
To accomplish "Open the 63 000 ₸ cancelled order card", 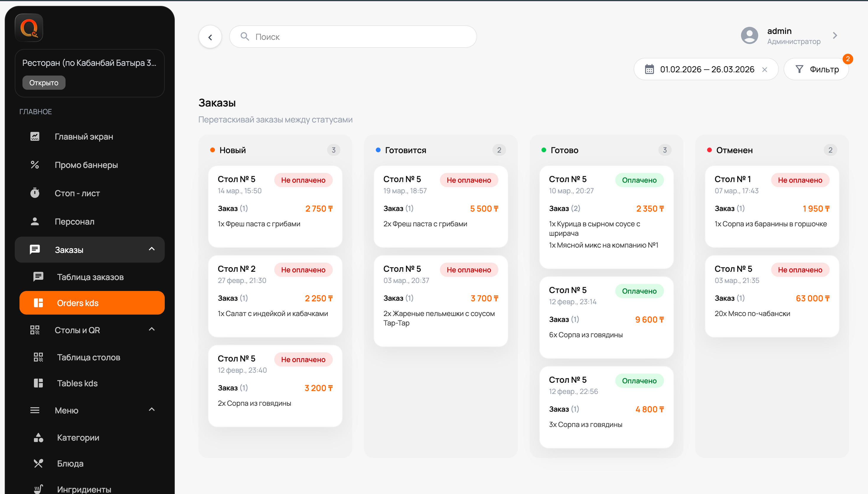I will click(772, 296).
